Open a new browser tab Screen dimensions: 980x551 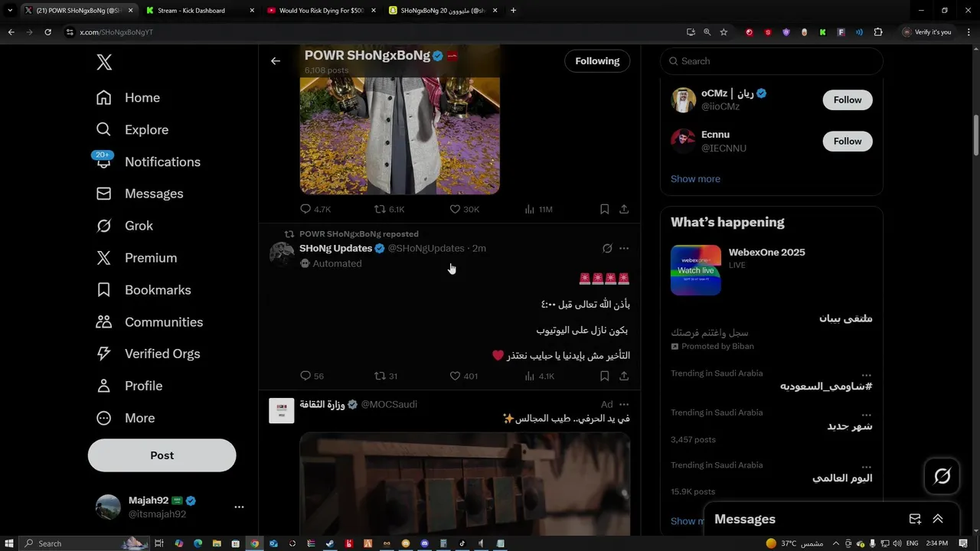513,11
